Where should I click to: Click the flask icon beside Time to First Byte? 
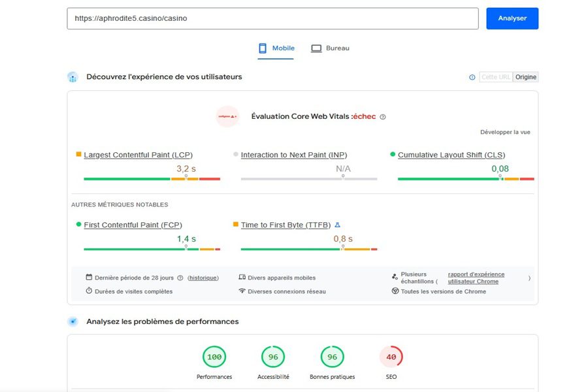(x=337, y=225)
